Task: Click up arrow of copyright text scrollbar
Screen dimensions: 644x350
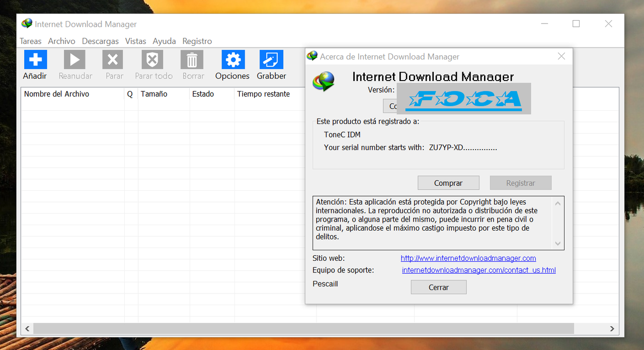Action: point(557,203)
